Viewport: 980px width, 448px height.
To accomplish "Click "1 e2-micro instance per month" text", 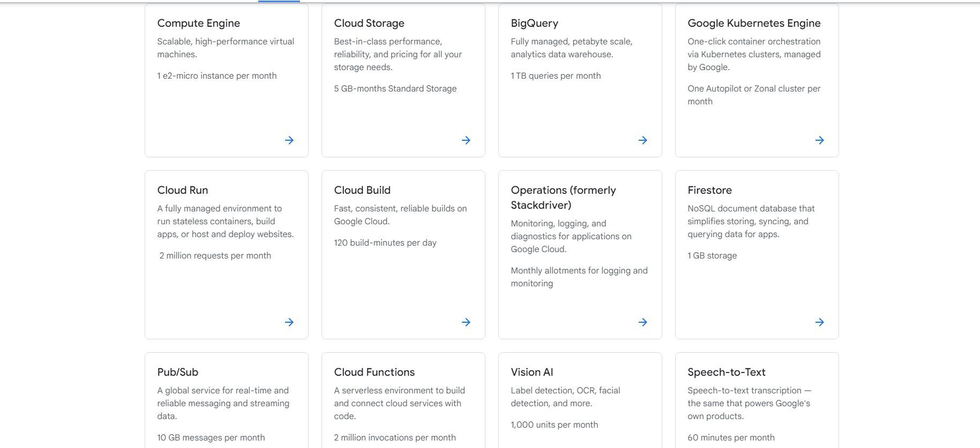I will click(x=217, y=75).
